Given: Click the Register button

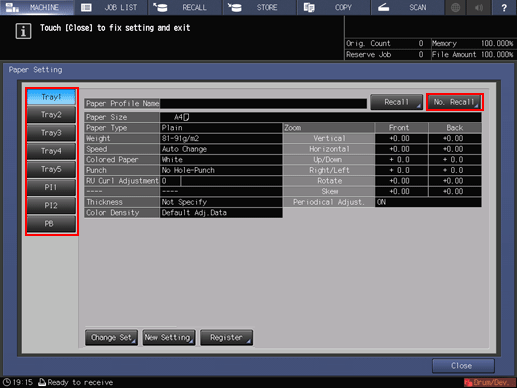Looking at the screenshot, I should pos(226,338).
